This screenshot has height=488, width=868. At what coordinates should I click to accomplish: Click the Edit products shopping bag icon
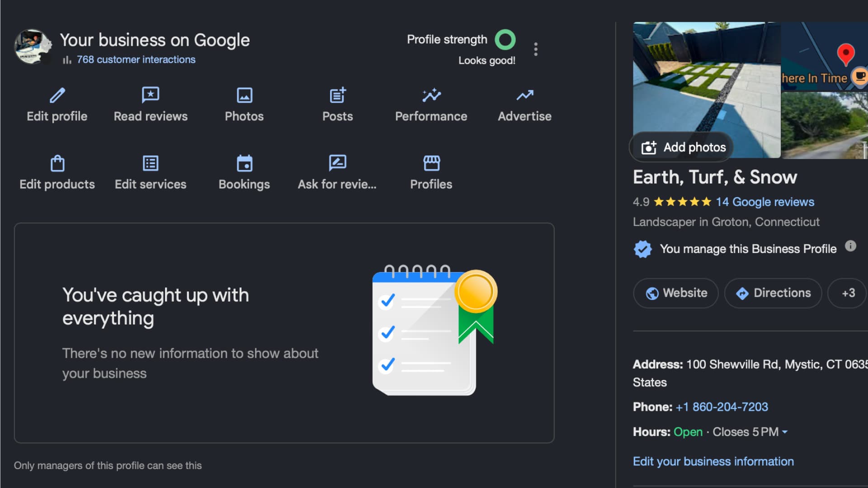pyautogui.click(x=57, y=163)
